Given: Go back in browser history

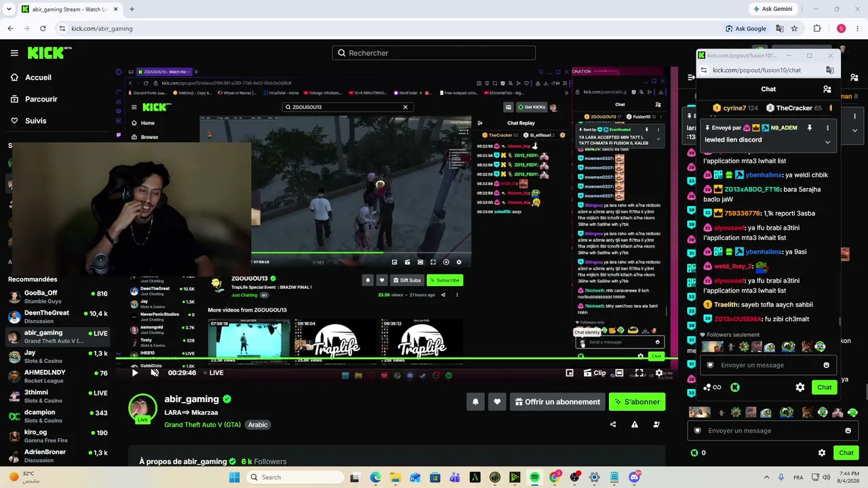Looking at the screenshot, I should pos(10,28).
